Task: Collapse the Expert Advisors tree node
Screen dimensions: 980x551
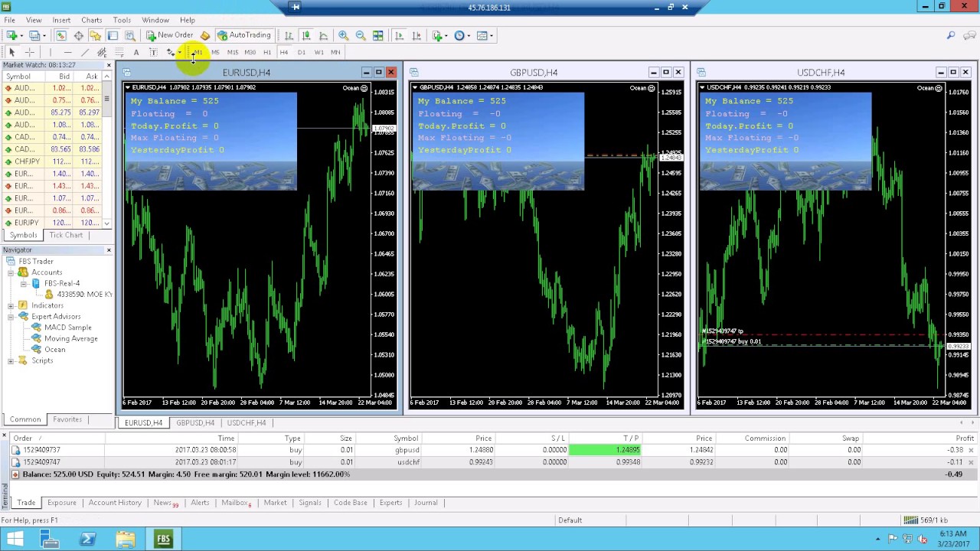Action: (x=11, y=316)
